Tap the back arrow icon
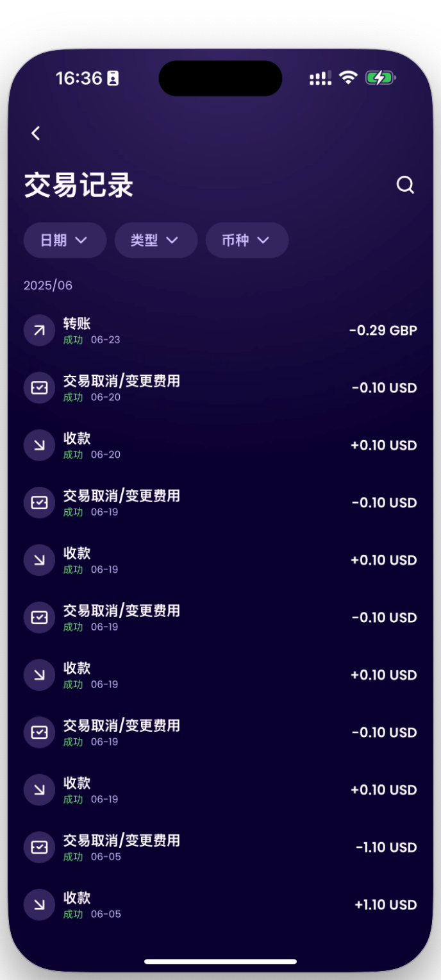 (x=36, y=133)
